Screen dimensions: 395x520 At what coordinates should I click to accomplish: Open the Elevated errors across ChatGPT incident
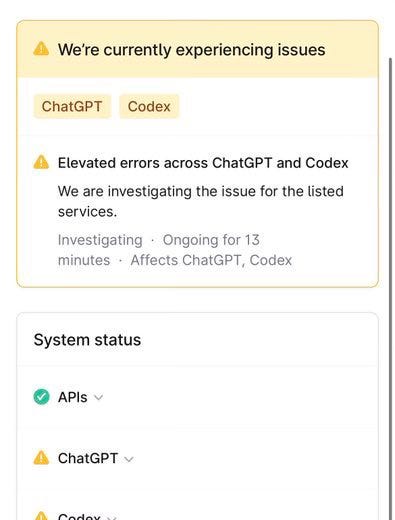(x=203, y=163)
